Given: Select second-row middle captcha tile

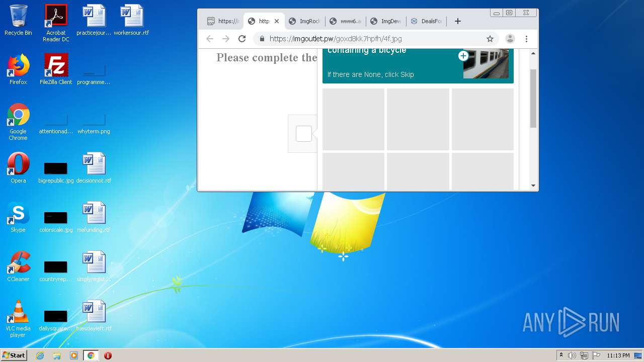Looking at the screenshot, I should tap(418, 171).
